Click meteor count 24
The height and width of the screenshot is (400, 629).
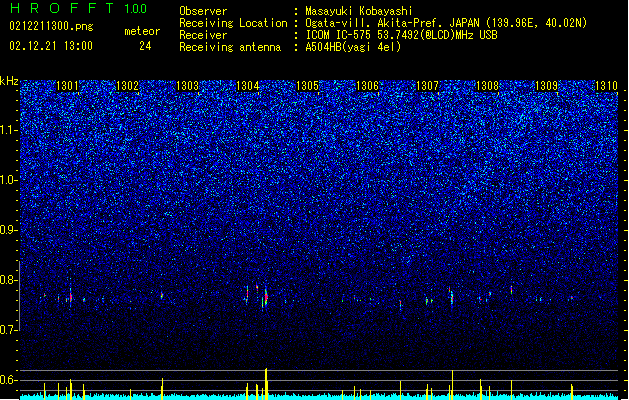click(145, 46)
